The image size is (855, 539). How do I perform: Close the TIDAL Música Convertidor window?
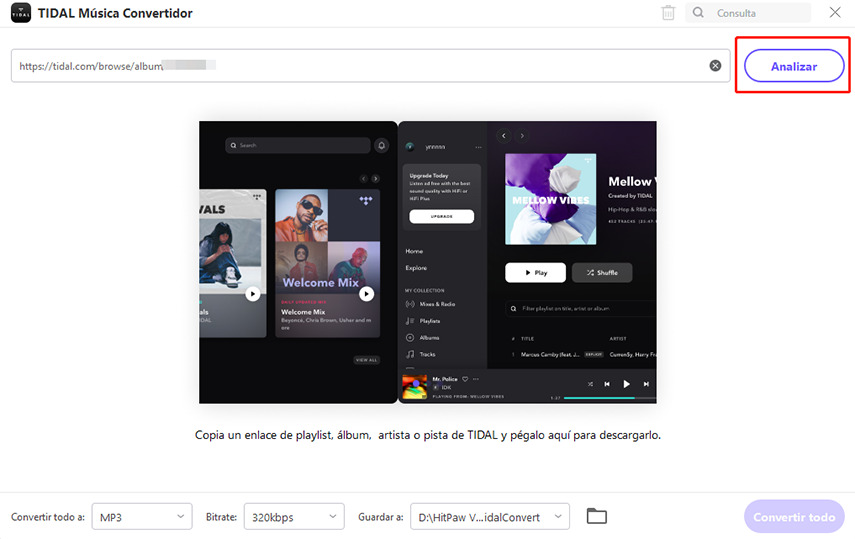(835, 12)
